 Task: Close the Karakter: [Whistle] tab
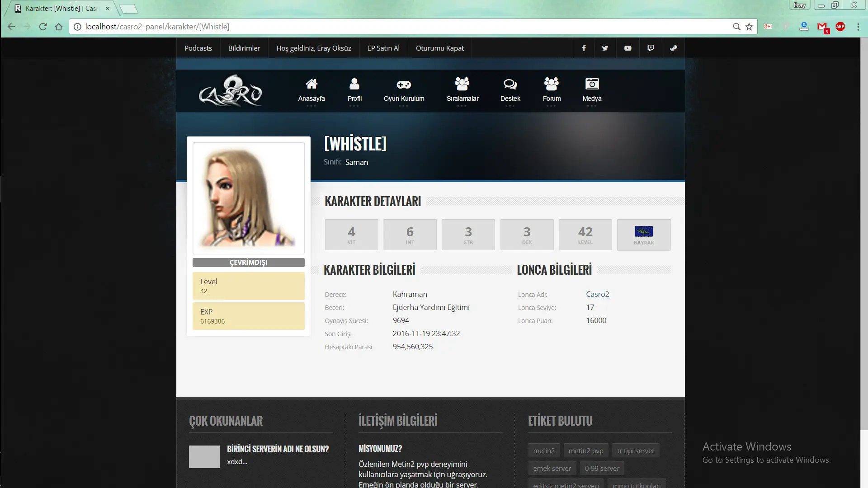pos(108,9)
